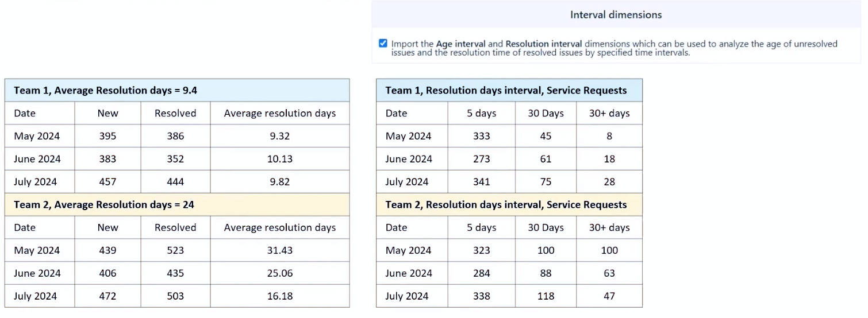
Task: Click the Team 1 Resolution days interval header
Action: 506,90
